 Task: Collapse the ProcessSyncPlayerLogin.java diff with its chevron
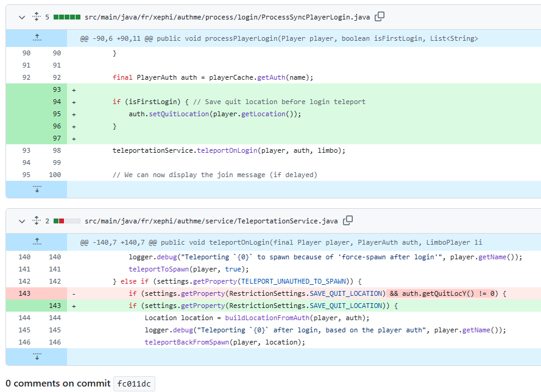[22, 17]
